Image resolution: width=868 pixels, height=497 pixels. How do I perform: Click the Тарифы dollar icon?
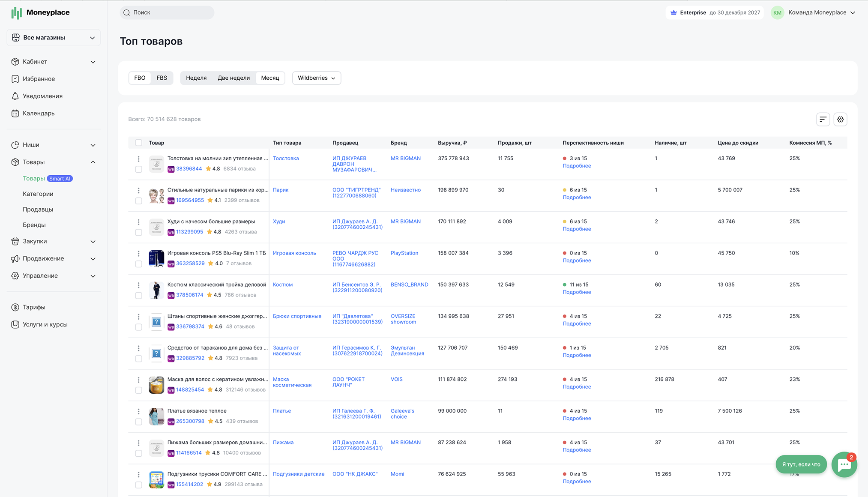(15, 307)
